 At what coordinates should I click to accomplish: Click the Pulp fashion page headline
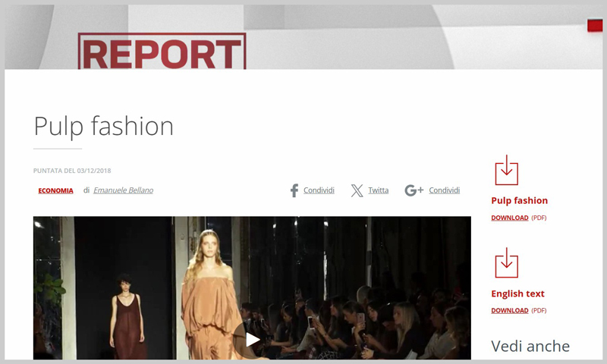click(104, 127)
